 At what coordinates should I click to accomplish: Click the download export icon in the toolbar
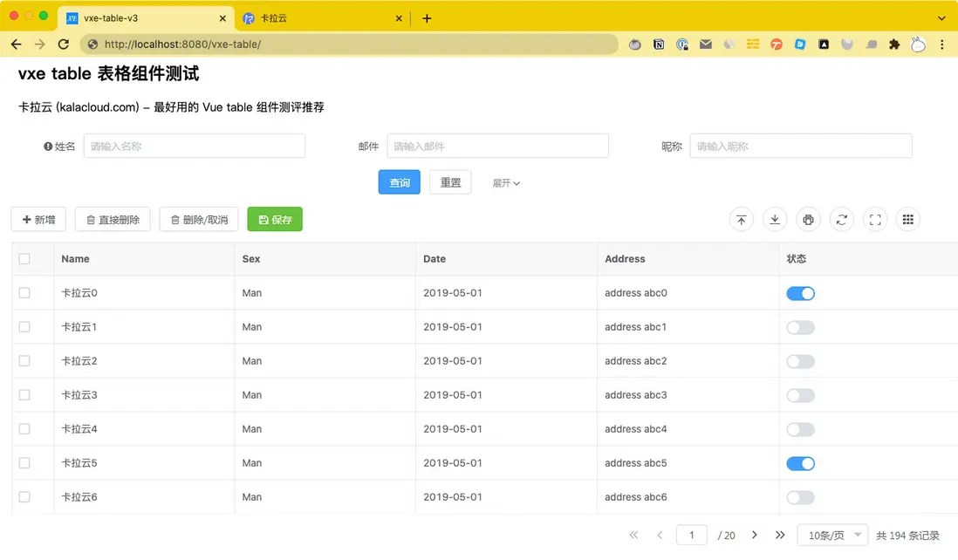774,219
